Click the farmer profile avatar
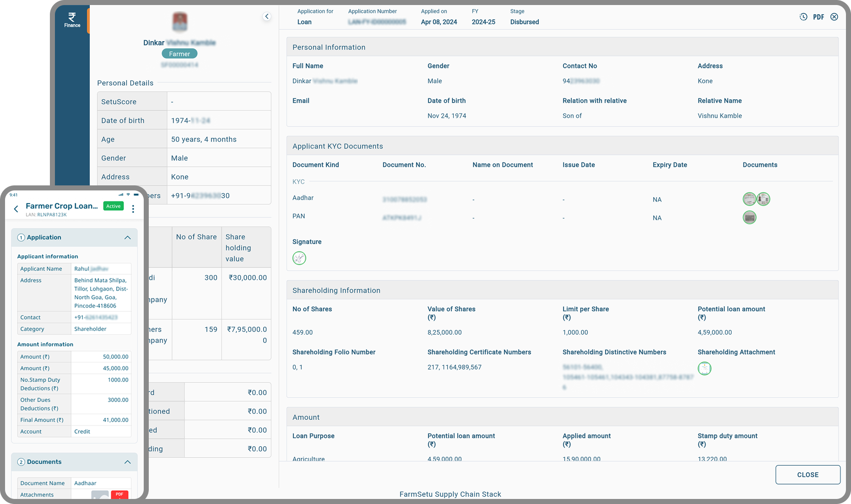 179,22
